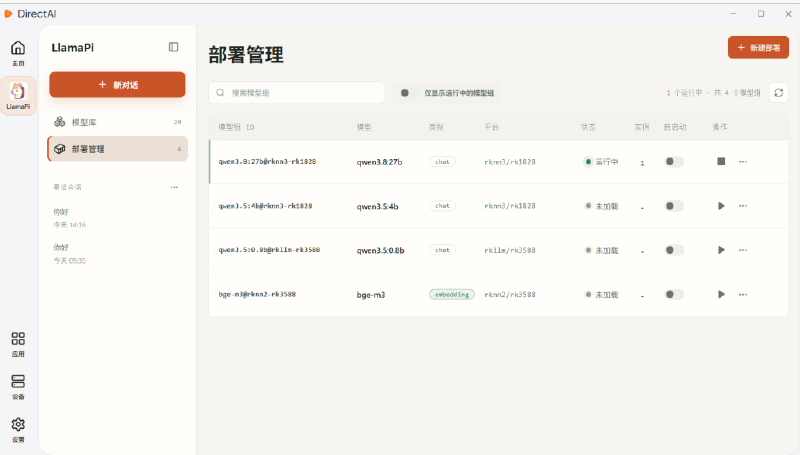The width and height of the screenshot is (800, 455).
Task: Start a new chat with the orange button
Action: coord(117,85)
